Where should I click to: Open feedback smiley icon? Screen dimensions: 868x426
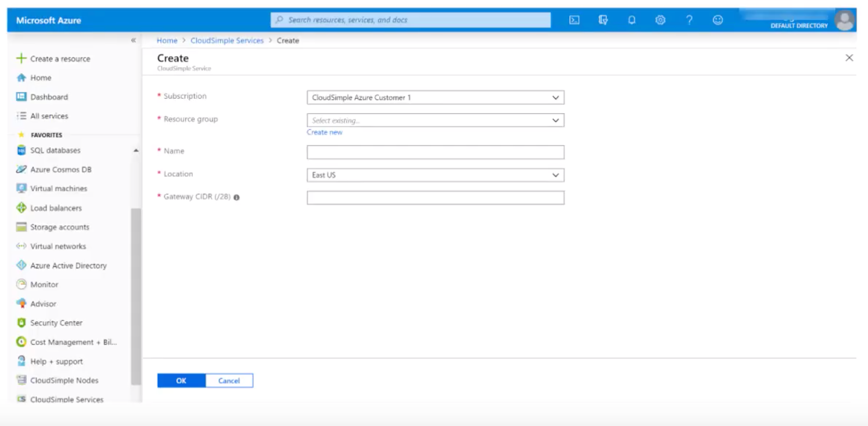718,20
